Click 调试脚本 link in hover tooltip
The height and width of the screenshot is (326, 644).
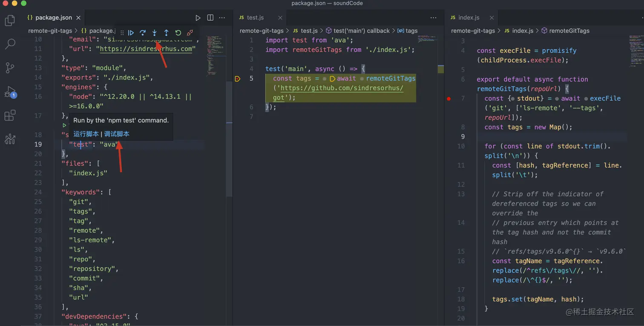click(x=117, y=134)
